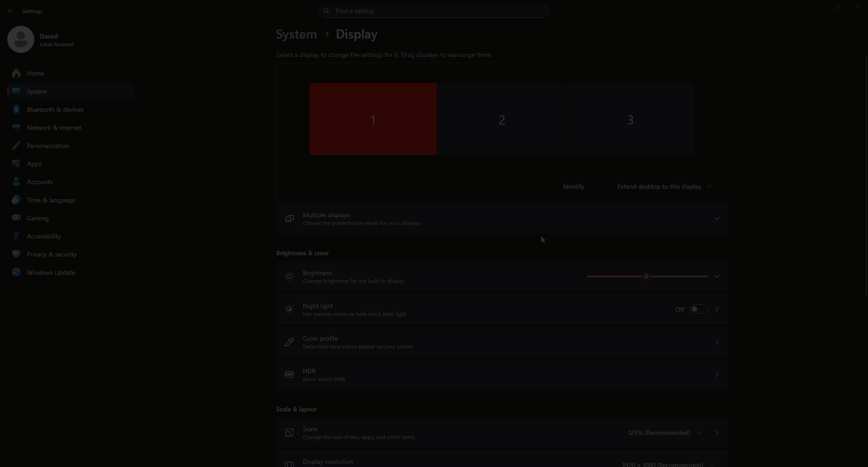
Task: Open Accounts settings
Action: click(x=40, y=182)
